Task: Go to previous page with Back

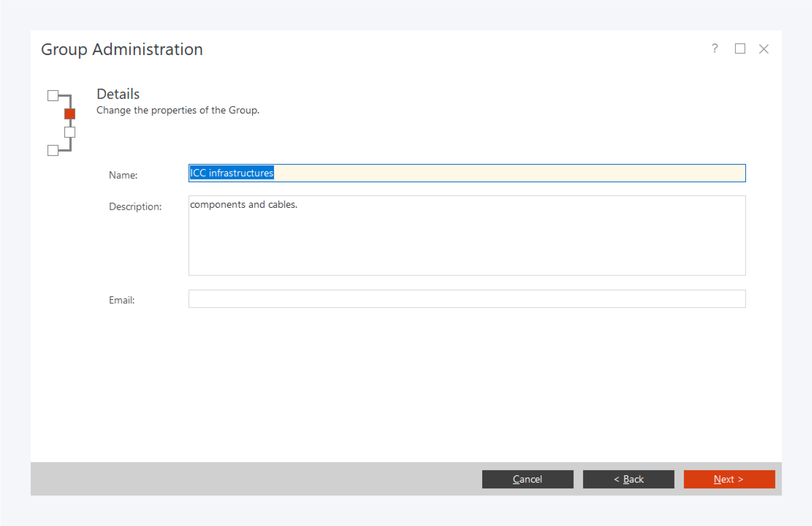Action: pos(628,479)
